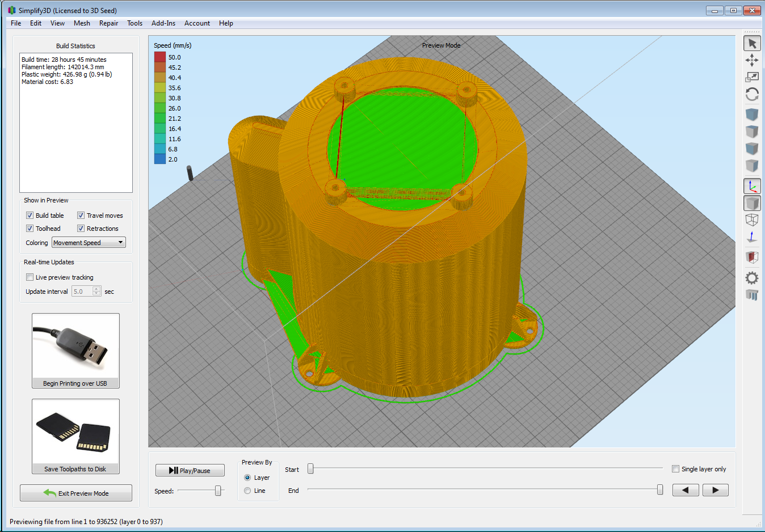Select the arrow pointer tool

pos(752,44)
